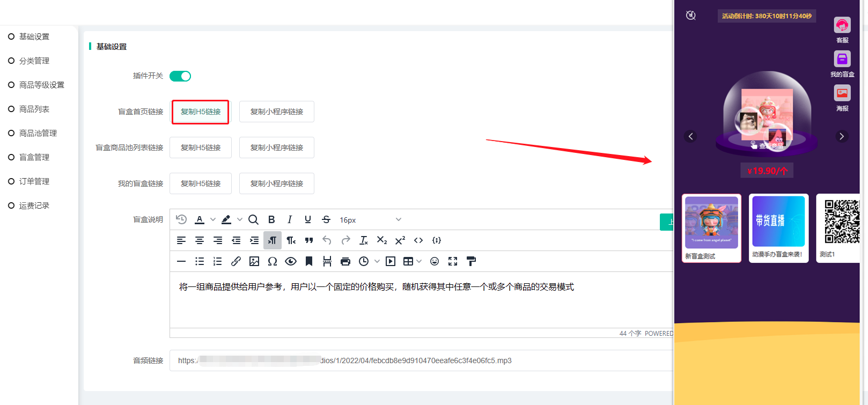The height and width of the screenshot is (405, 868).
Task: Expand the insert table dropdown arrow
Action: pyautogui.click(x=419, y=261)
